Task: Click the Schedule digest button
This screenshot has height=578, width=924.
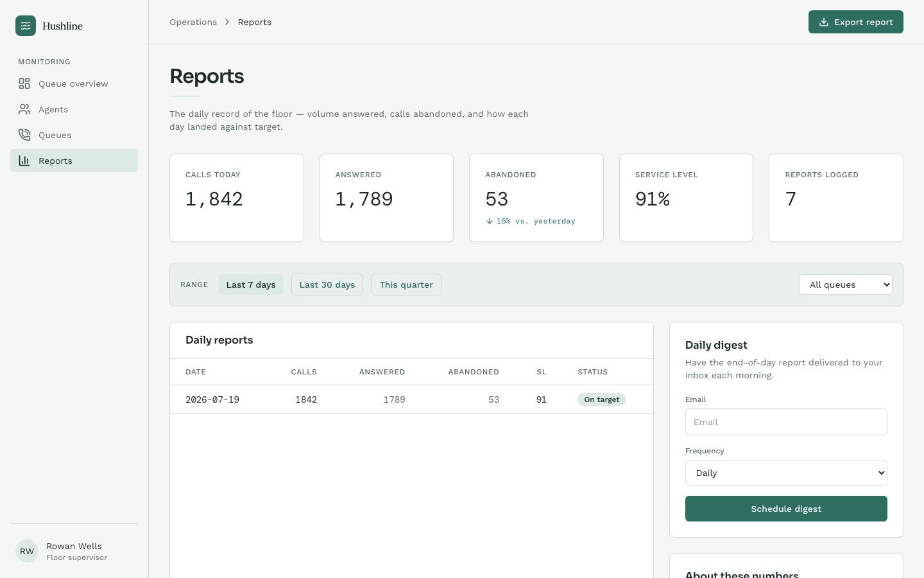Action: [786, 509]
